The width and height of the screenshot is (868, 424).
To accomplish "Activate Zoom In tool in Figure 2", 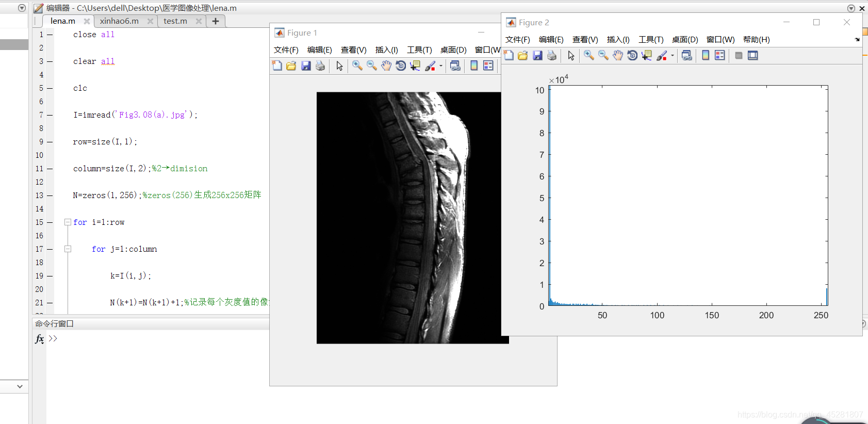I will click(588, 55).
